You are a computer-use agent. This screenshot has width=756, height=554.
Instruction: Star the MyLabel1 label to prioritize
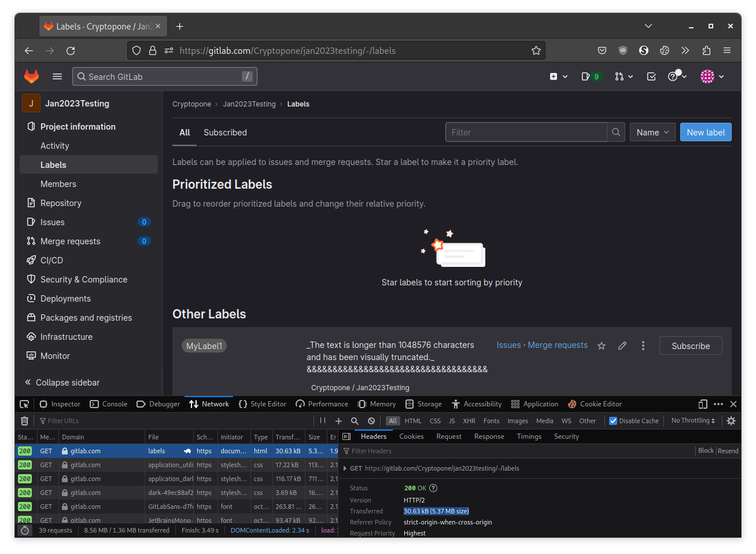click(x=602, y=346)
